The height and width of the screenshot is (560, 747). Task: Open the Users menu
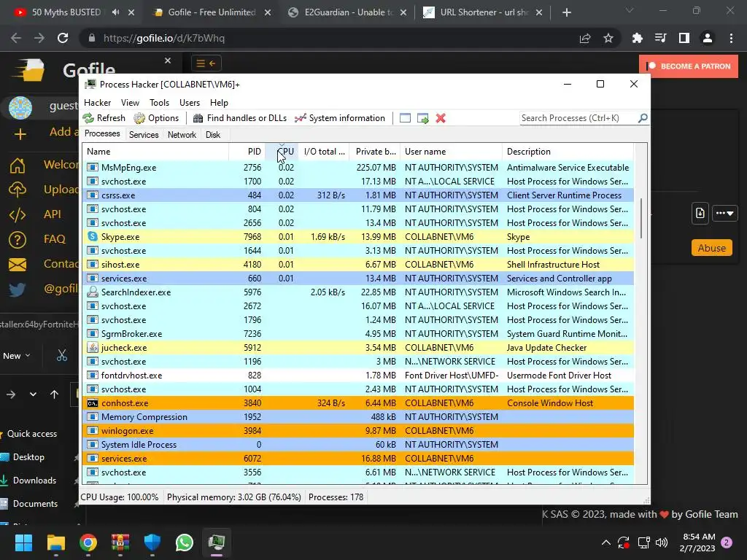tap(190, 103)
